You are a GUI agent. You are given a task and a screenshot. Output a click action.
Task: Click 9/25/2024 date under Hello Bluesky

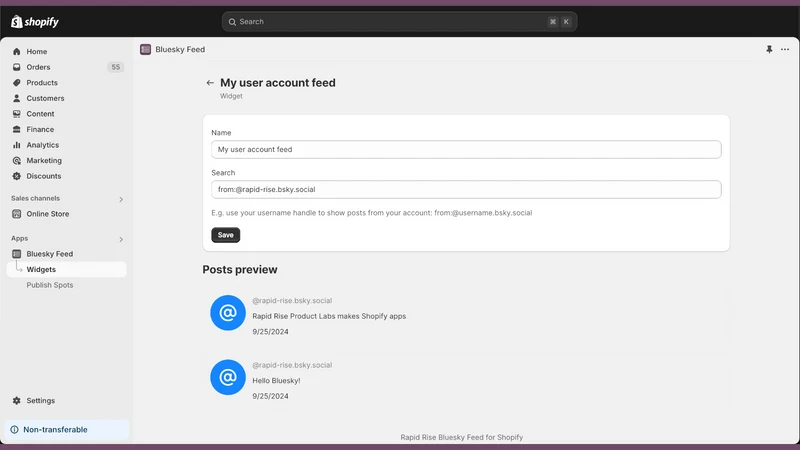click(270, 396)
